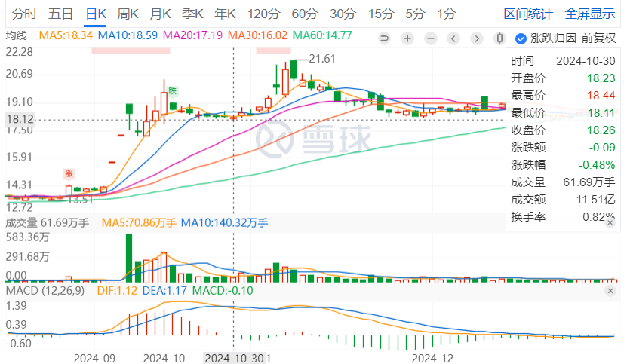
Task: Click the 2024-10-30 crosshair date label
Action: 235,359
